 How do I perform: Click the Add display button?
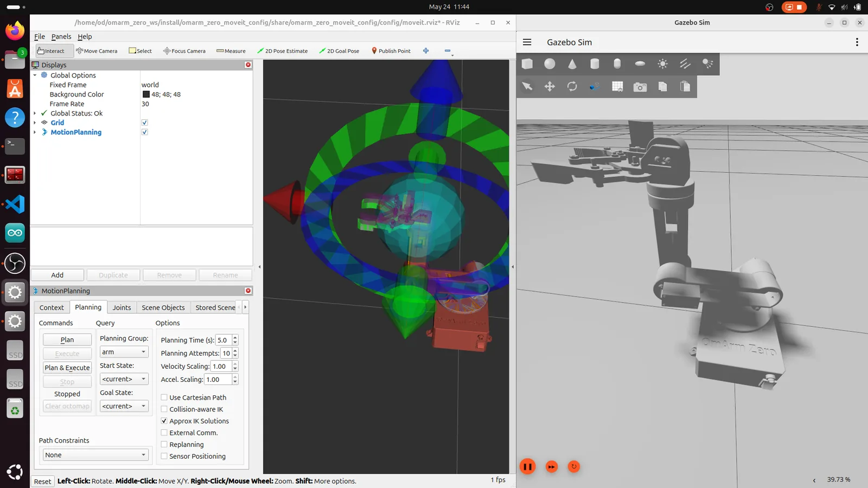pos(58,275)
